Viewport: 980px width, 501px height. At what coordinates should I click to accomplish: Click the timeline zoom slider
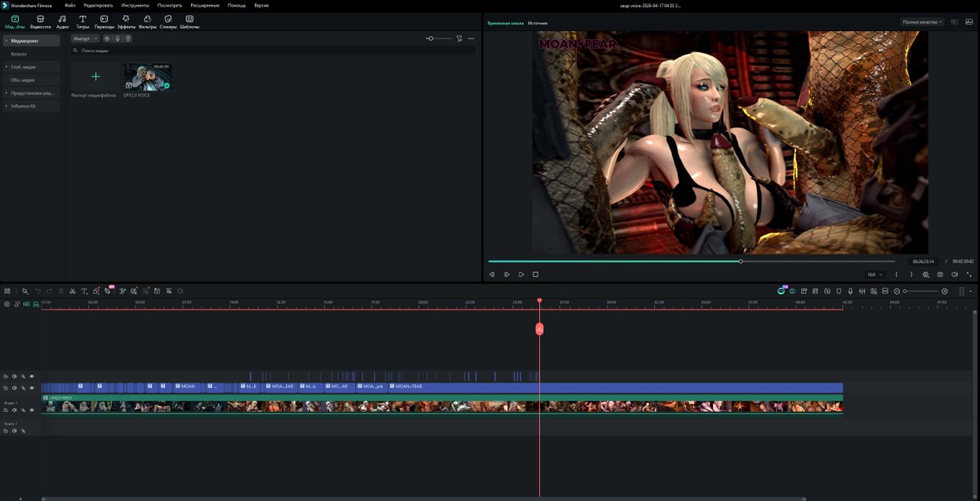tap(921, 291)
